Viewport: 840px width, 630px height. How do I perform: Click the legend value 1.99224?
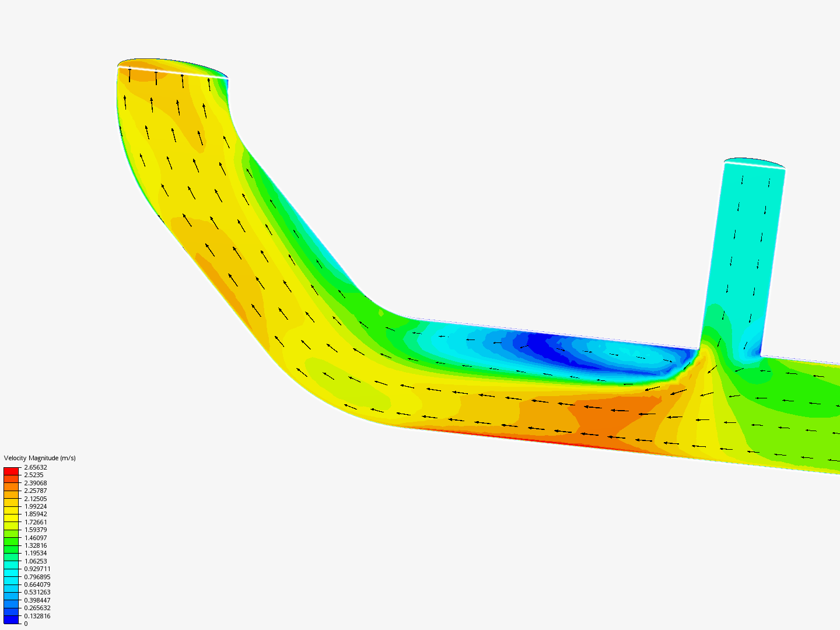[x=36, y=506]
